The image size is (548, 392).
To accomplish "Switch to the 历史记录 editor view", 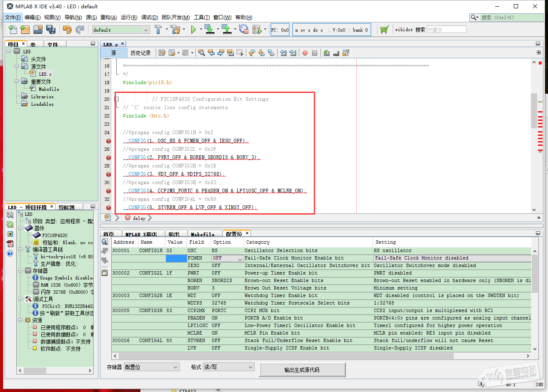I will (140, 53).
